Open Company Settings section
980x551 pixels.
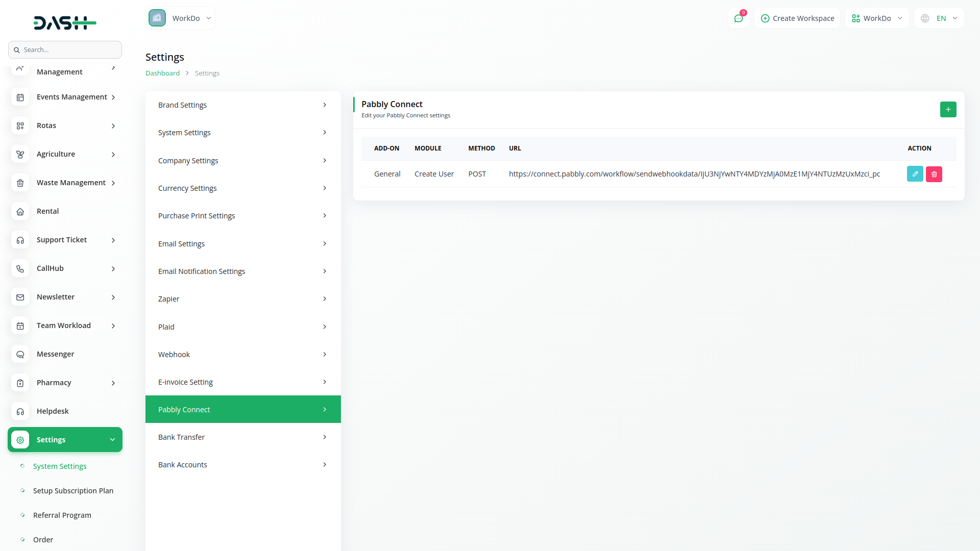pos(243,161)
